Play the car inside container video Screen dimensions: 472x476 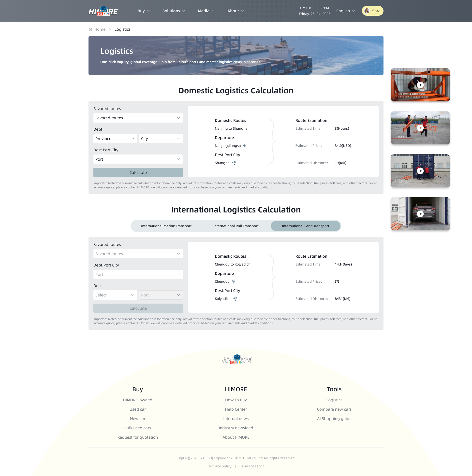pyautogui.click(x=420, y=214)
